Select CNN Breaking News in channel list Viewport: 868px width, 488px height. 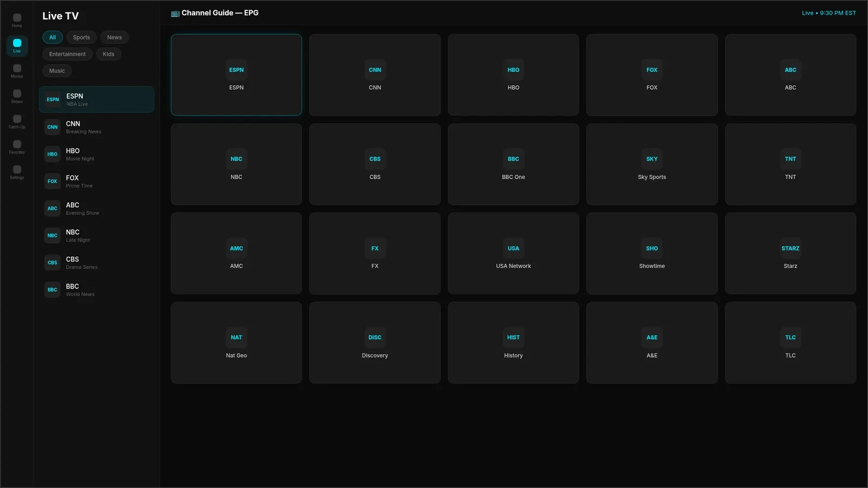(97, 127)
